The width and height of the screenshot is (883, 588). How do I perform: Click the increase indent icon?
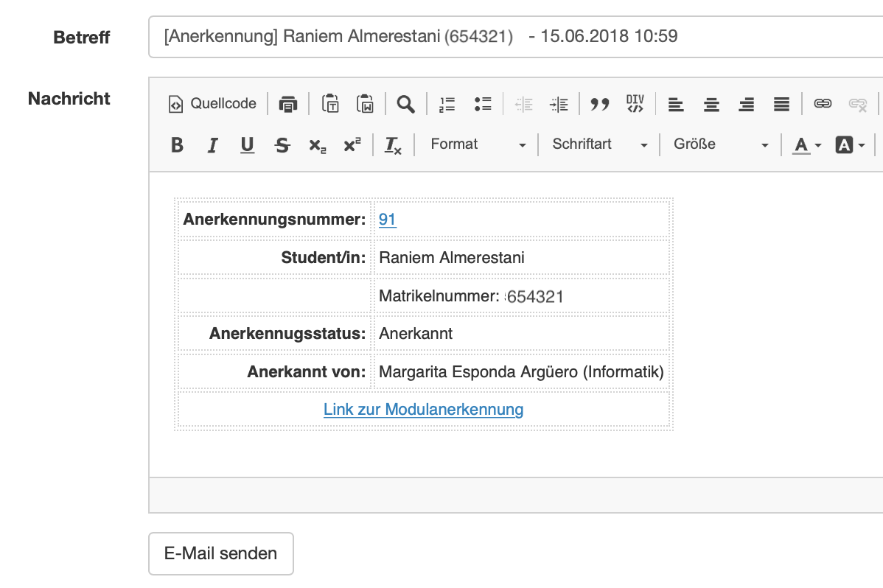tap(559, 104)
